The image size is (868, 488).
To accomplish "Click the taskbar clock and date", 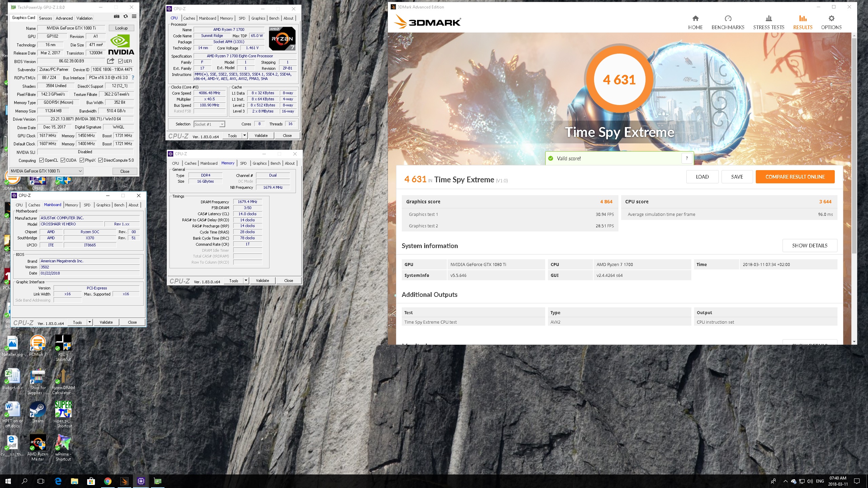I will [838, 481].
